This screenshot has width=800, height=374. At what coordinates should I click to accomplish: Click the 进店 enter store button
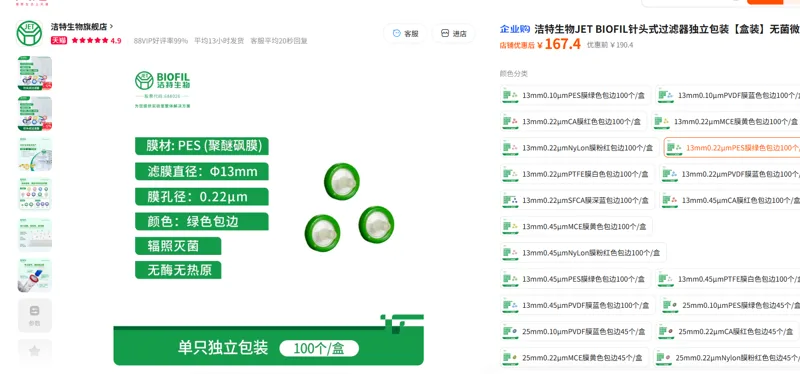[454, 34]
